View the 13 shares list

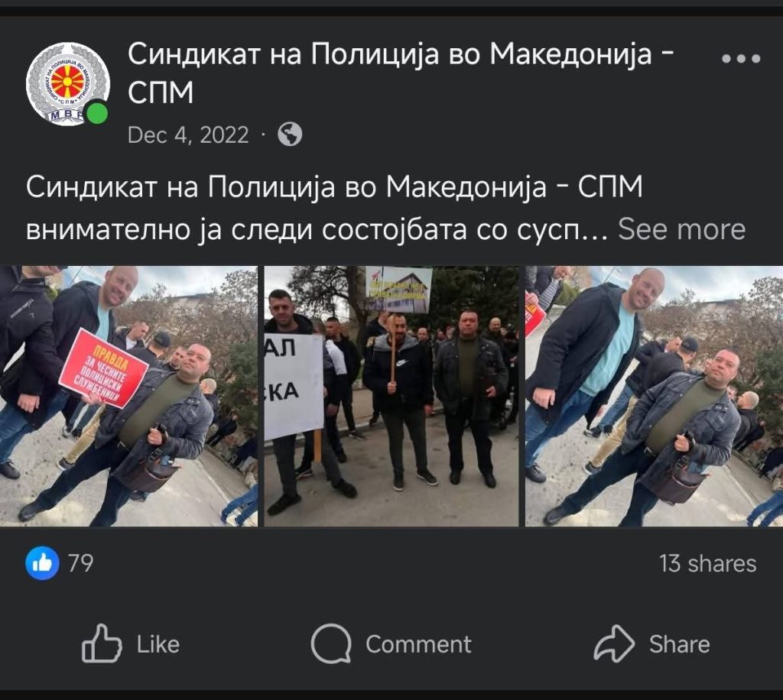click(707, 564)
